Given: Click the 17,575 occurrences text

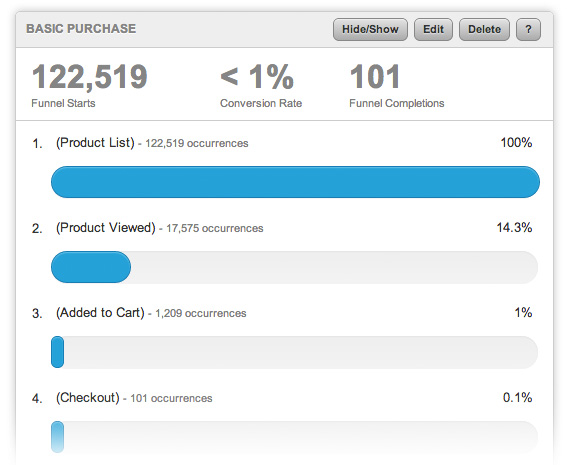Looking at the screenshot, I should [x=214, y=228].
